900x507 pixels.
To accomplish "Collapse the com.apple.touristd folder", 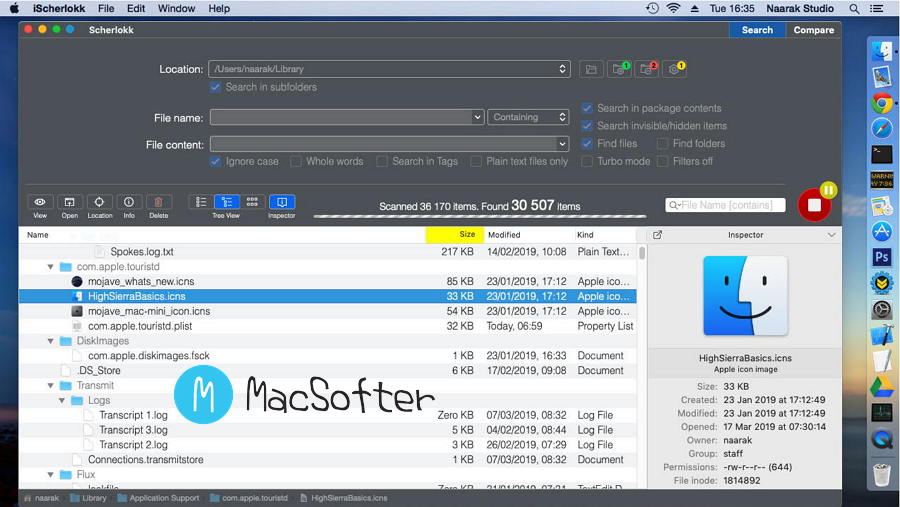I will coord(51,266).
